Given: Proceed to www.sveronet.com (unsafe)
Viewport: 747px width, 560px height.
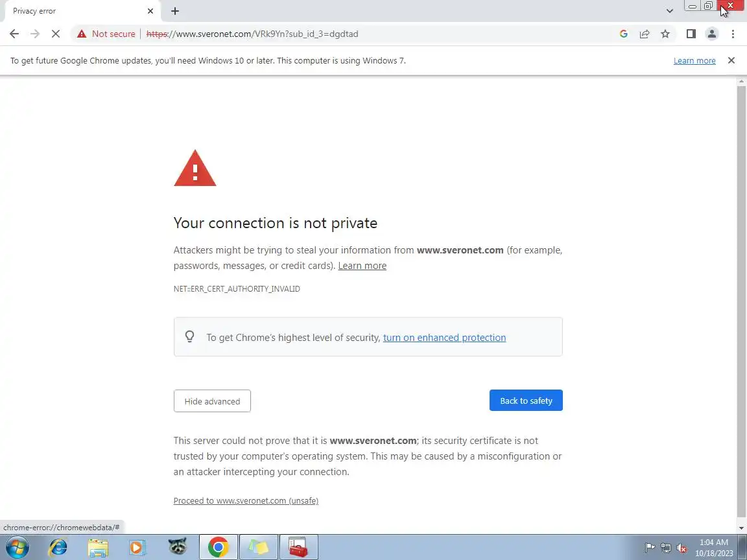Looking at the screenshot, I should tap(246, 500).
